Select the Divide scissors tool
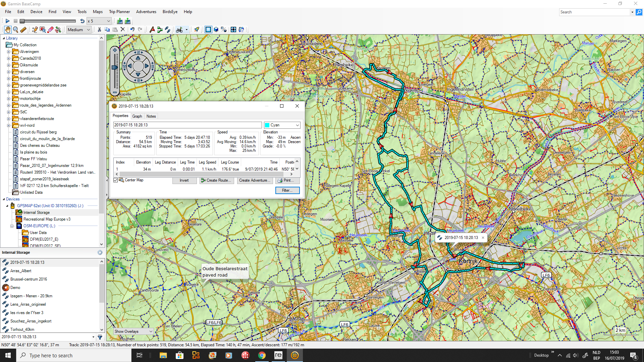 [58, 29]
